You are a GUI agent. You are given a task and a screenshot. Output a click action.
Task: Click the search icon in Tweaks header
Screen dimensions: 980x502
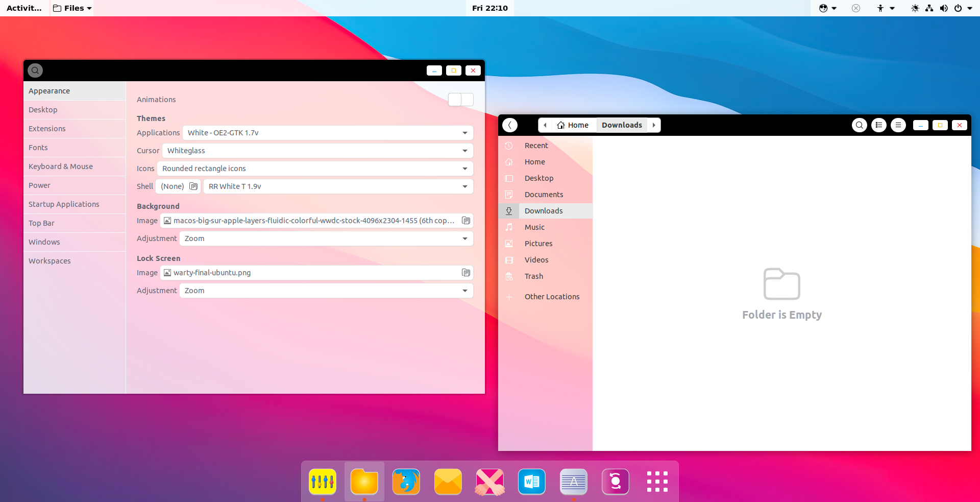coord(35,70)
